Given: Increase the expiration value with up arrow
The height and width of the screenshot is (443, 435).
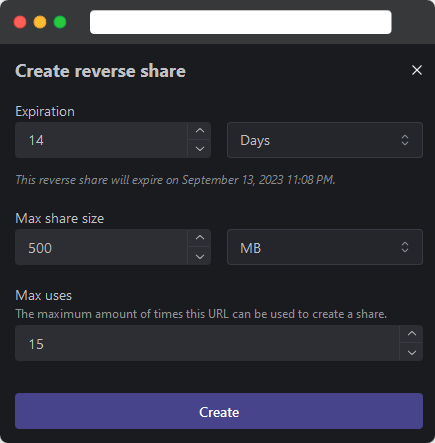Looking at the screenshot, I should [200, 131].
